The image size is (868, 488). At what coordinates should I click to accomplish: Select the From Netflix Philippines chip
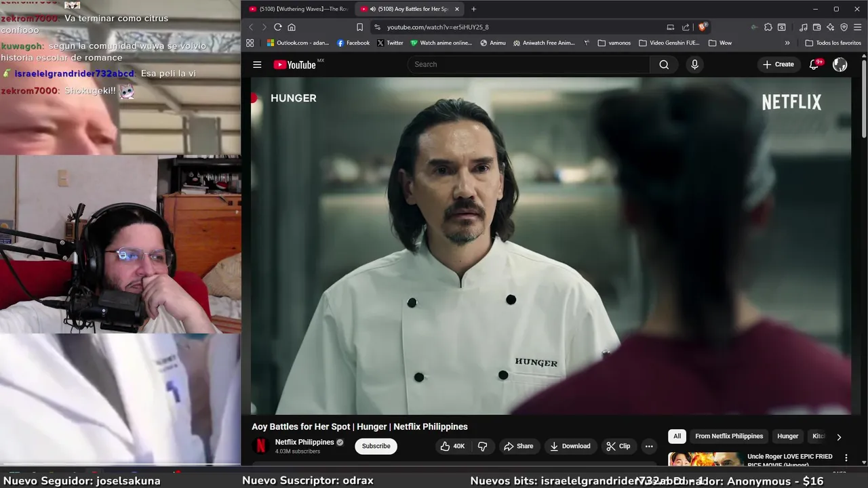(x=729, y=436)
